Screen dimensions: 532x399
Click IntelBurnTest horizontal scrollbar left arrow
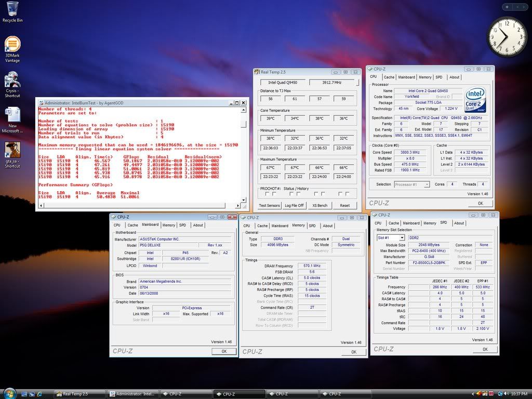pyautogui.click(x=41, y=205)
